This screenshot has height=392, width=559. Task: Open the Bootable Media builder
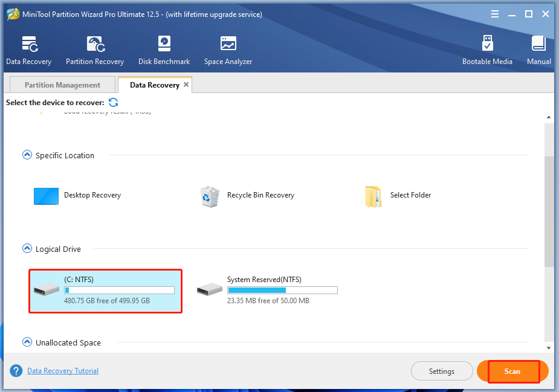click(x=487, y=50)
